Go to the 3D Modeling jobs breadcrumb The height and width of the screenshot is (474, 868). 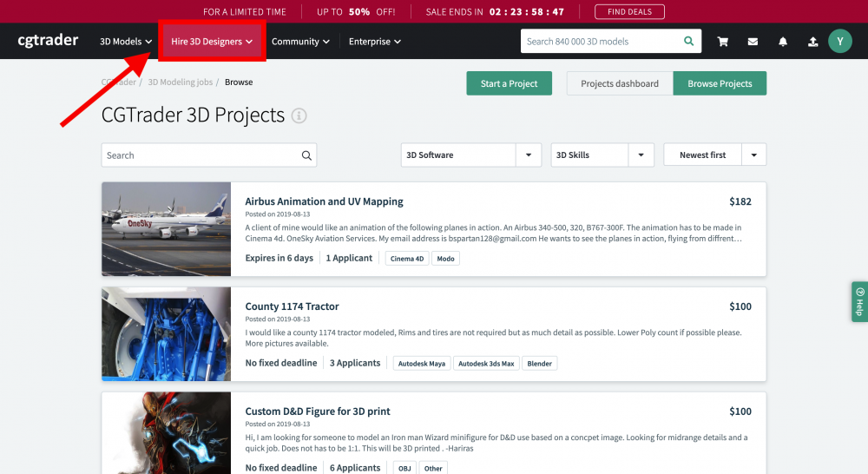click(x=180, y=82)
